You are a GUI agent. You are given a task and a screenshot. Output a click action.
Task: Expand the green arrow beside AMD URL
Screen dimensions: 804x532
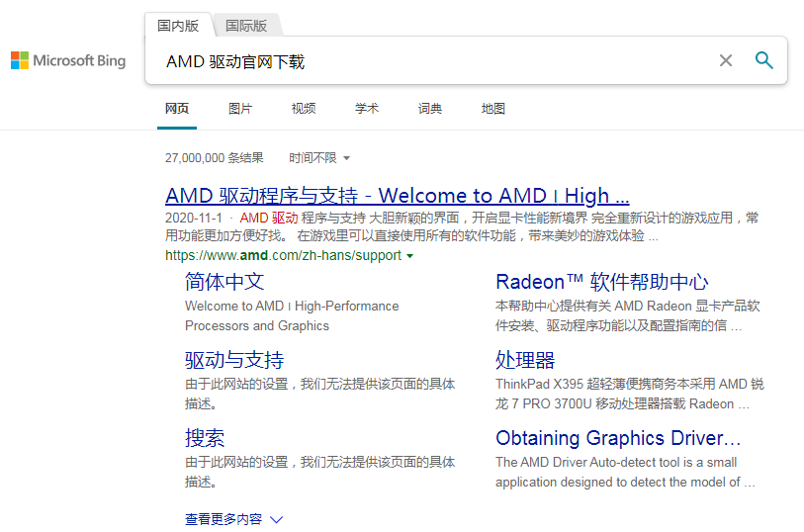pos(409,256)
